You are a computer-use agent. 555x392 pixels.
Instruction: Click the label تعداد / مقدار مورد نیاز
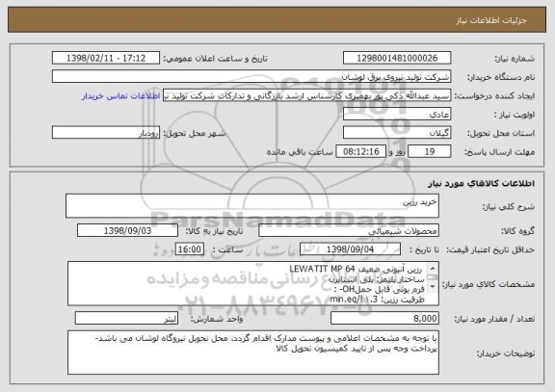[x=494, y=319]
